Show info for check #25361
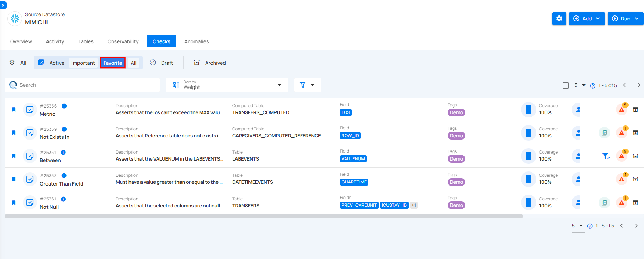This screenshot has width=644, height=259. click(x=63, y=199)
